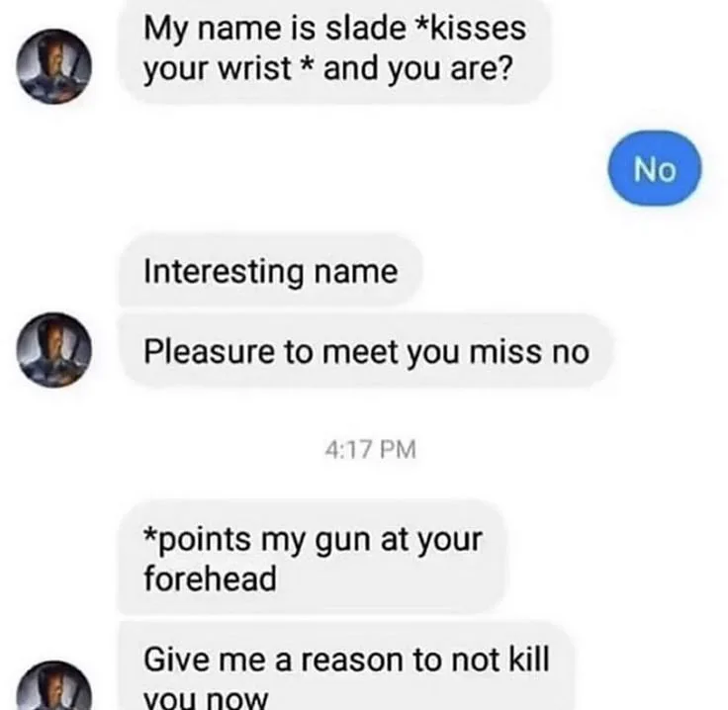This screenshot has width=728, height=710.
Task: Tap the avatar beside 'Pleasure to meet you'
Action: point(53,350)
